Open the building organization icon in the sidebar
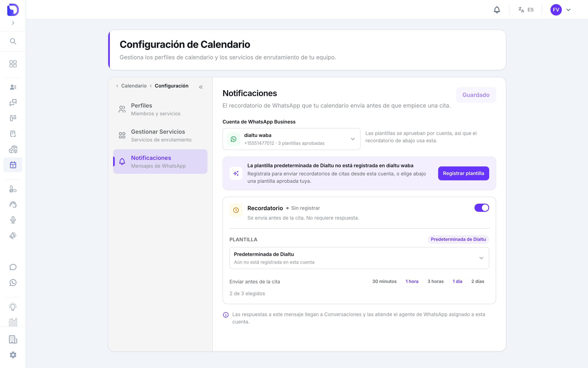This screenshot has width=588, height=368. pos(13,340)
